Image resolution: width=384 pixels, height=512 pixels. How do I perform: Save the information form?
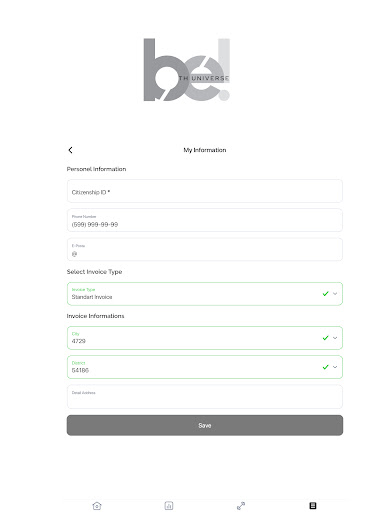[205, 425]
